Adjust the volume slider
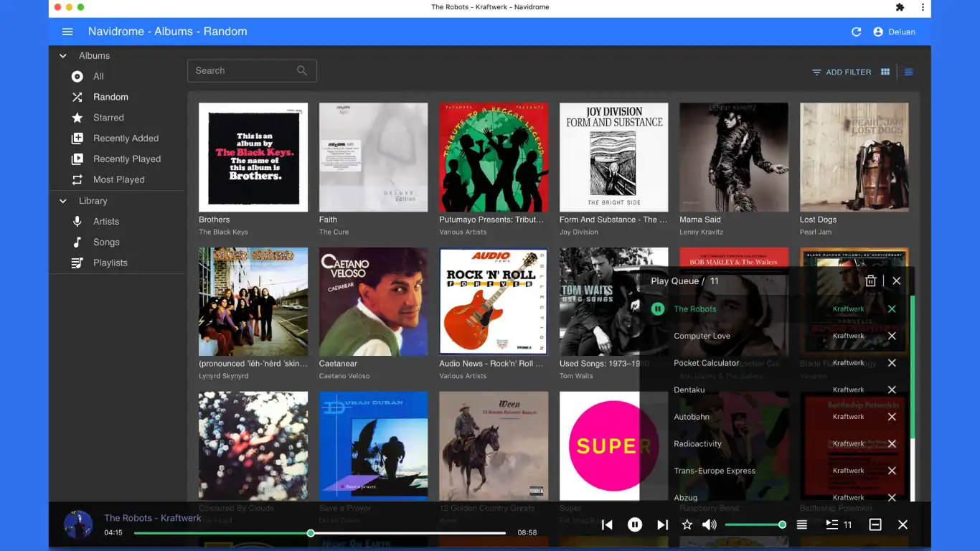This screenshot has height=551, width=980. tap(753, 525)
